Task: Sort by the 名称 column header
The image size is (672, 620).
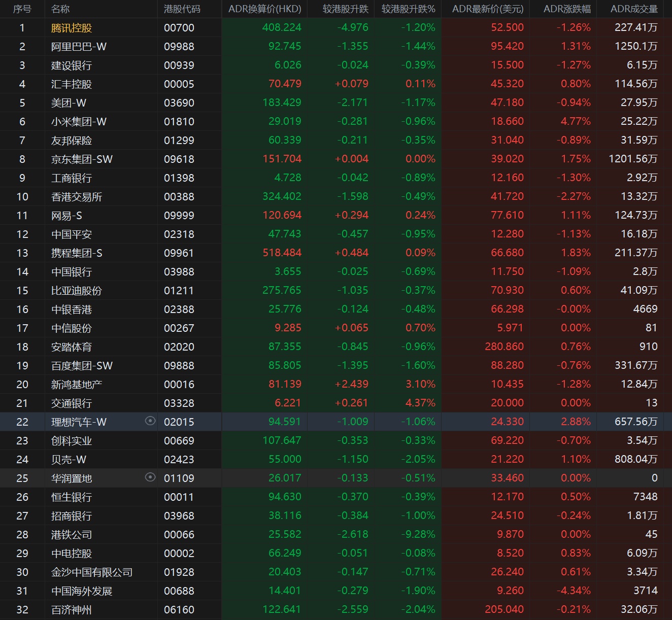Action: coord(60,9)
